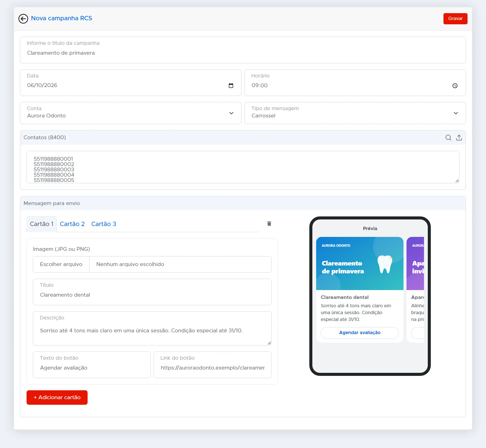Edit the campaign title field
The width and height of the screenshot is (486, 448).
243,50
